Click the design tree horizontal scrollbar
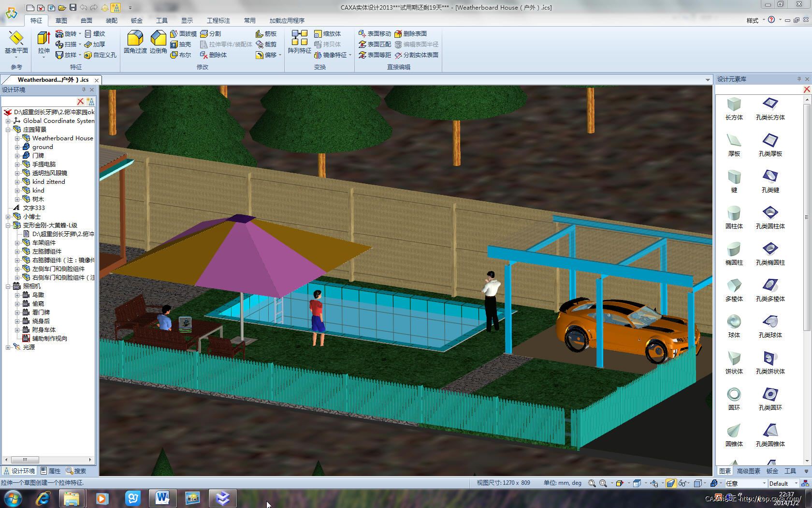This screenshot has height=508, width=812. [48, 460]
